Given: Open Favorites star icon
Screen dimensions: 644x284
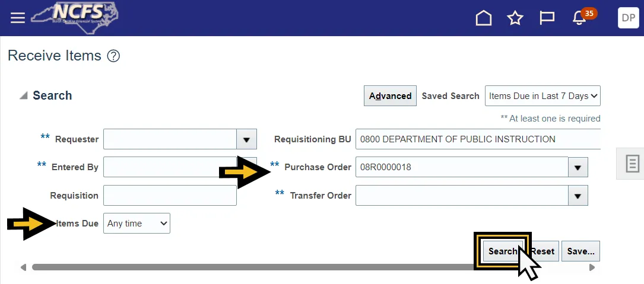Looking at the screenshot, I should [515, 18].
